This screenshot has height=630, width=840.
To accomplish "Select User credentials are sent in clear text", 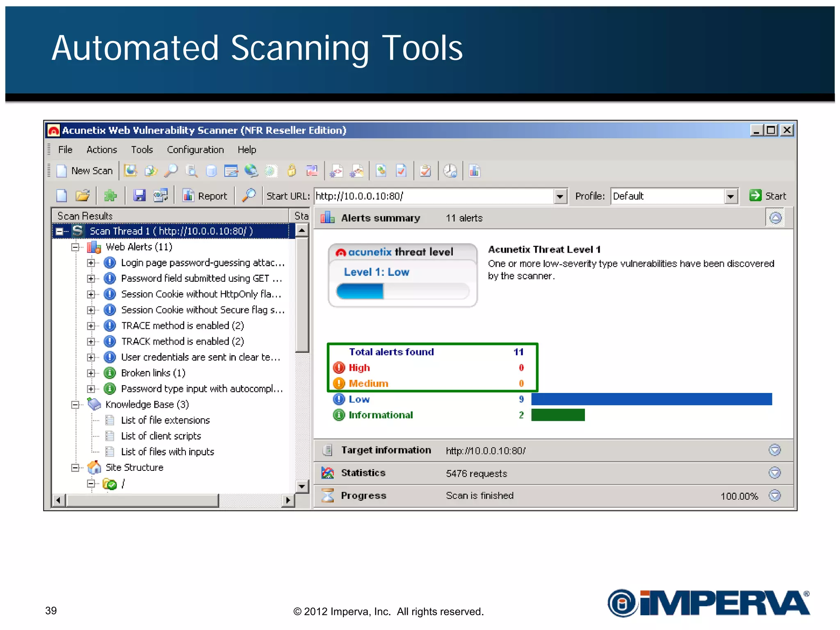I will click(201, 357).
